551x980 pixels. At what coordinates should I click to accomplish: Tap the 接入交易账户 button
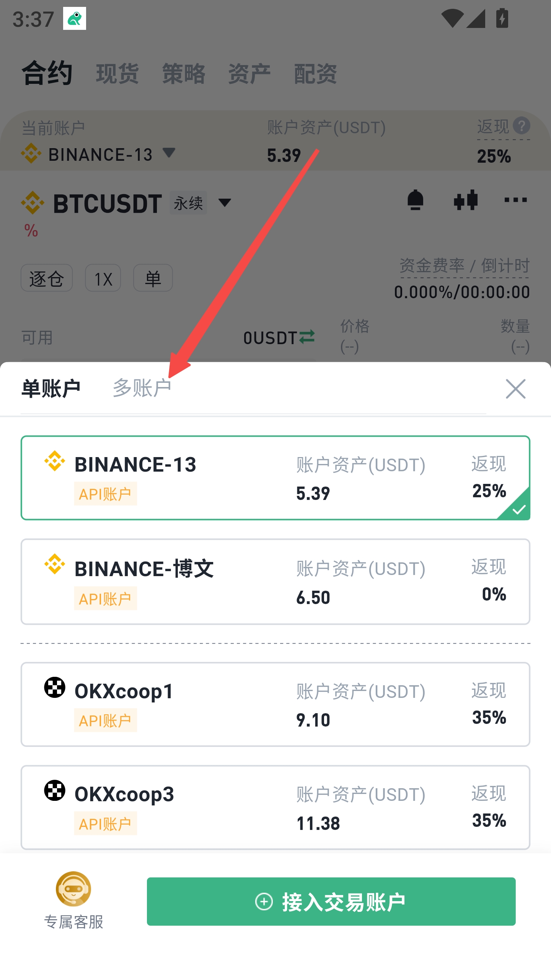331,902
